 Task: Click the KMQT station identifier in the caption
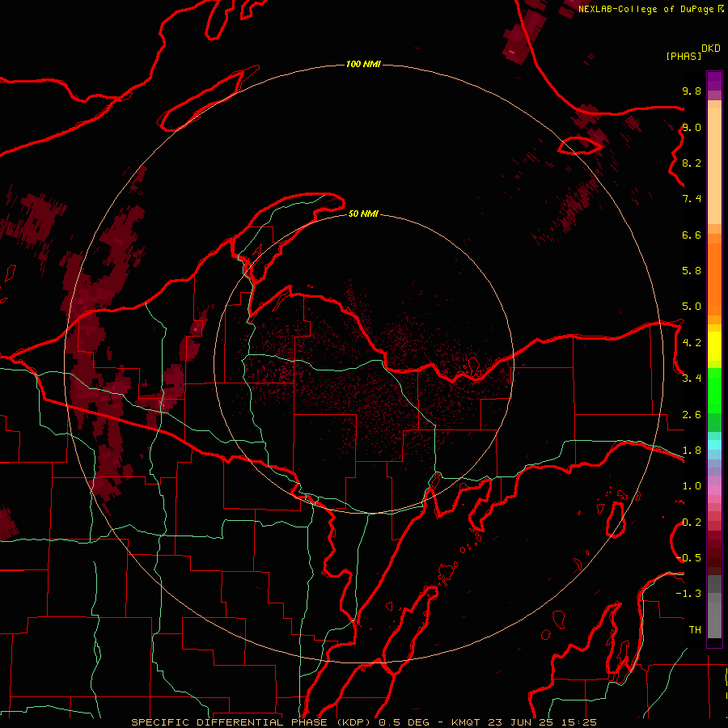tap(467, 722)
